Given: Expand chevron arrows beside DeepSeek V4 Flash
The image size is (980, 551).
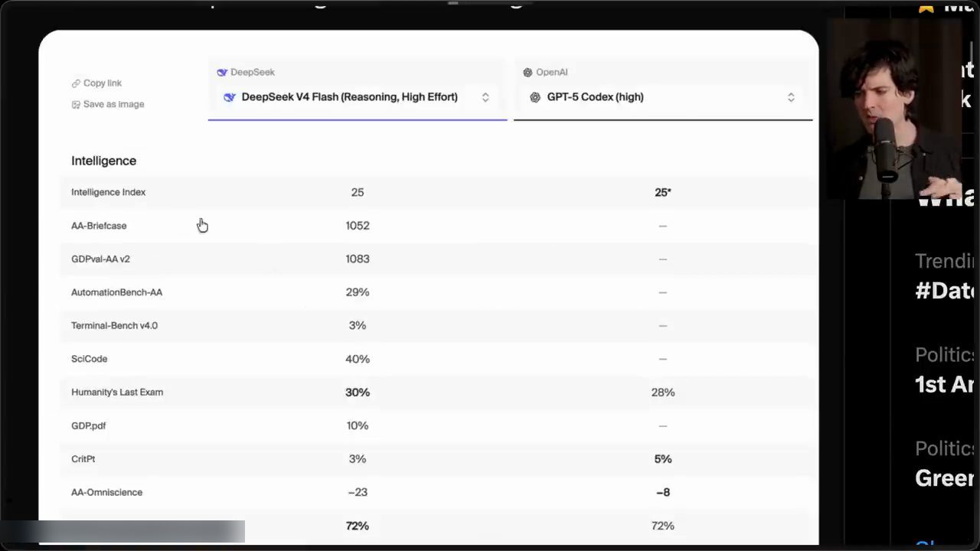Looking at the screenshot, I should pyautogui.click(x=485, y=97).
